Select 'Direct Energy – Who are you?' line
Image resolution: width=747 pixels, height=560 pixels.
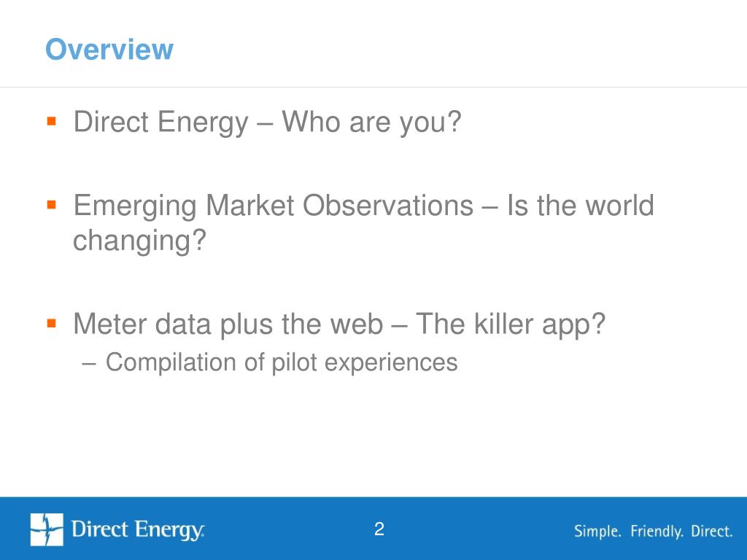(x=267, y=122)
